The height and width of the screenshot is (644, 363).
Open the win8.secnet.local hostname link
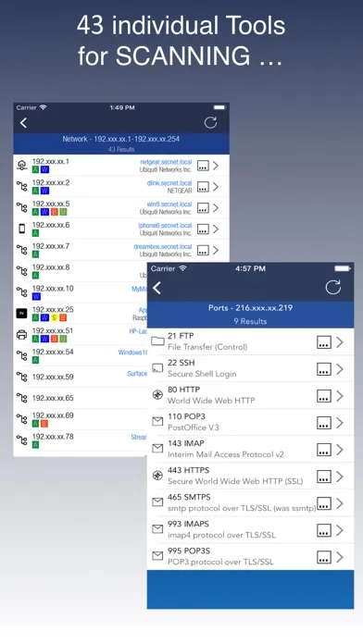coord(169,204)
